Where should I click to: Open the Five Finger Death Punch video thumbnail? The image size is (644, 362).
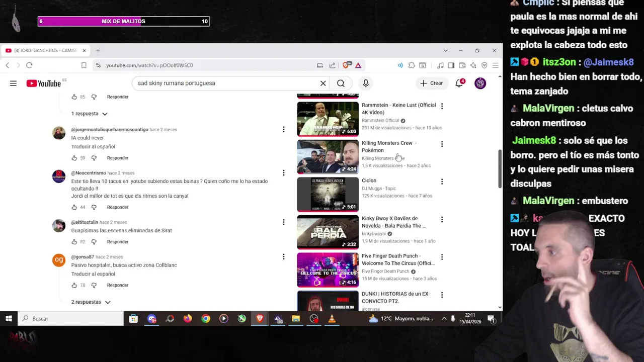(328, 270)
